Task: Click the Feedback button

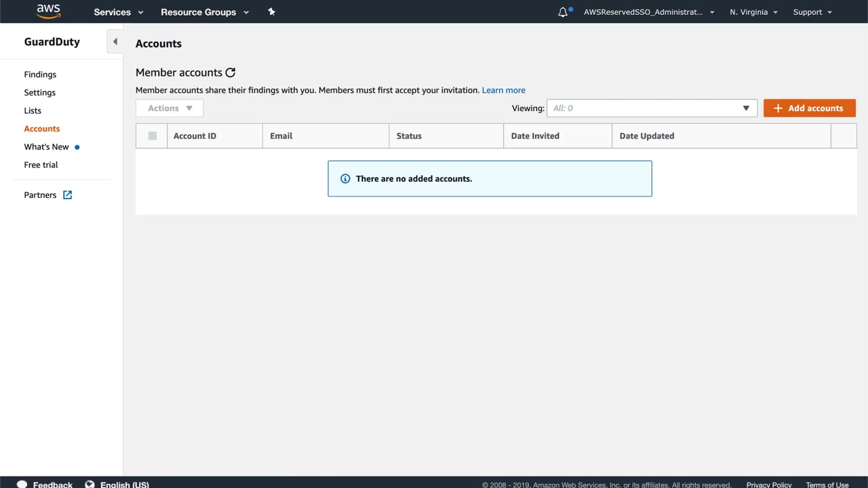Action: click(53, 485)
